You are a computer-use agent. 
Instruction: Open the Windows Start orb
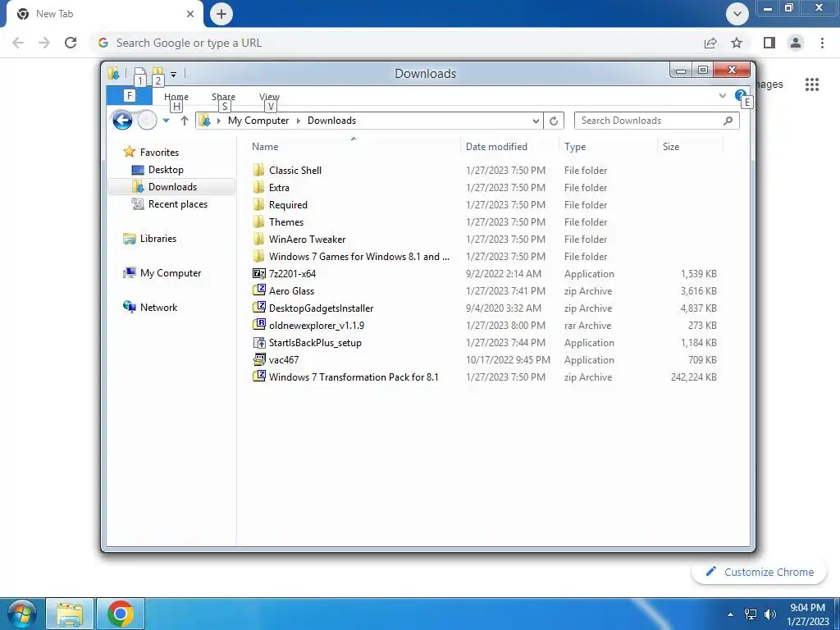[22, 614]
